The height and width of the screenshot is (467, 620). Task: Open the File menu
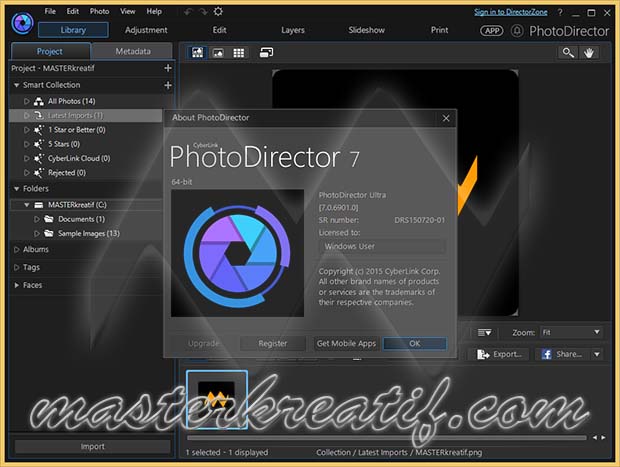[x=50, y=11]
